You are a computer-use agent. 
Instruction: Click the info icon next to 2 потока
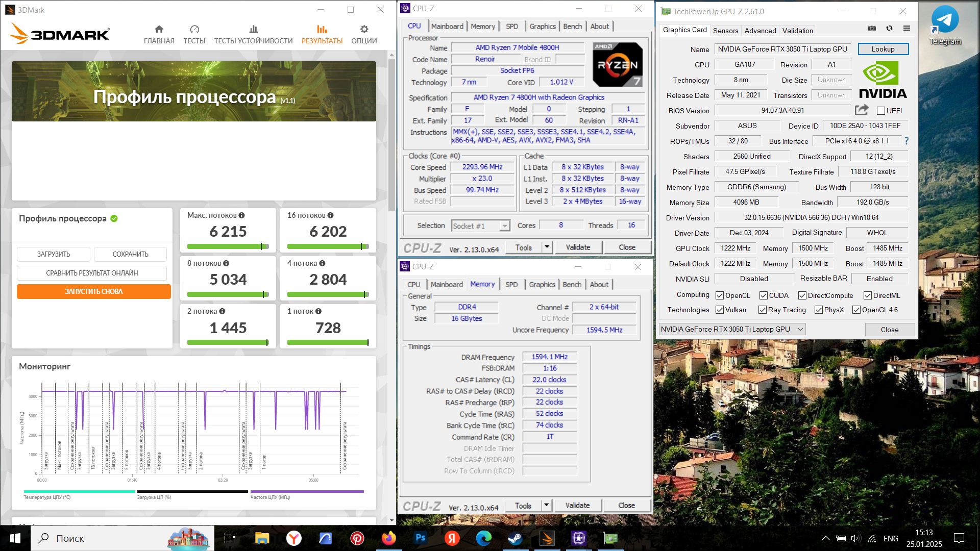222,311
